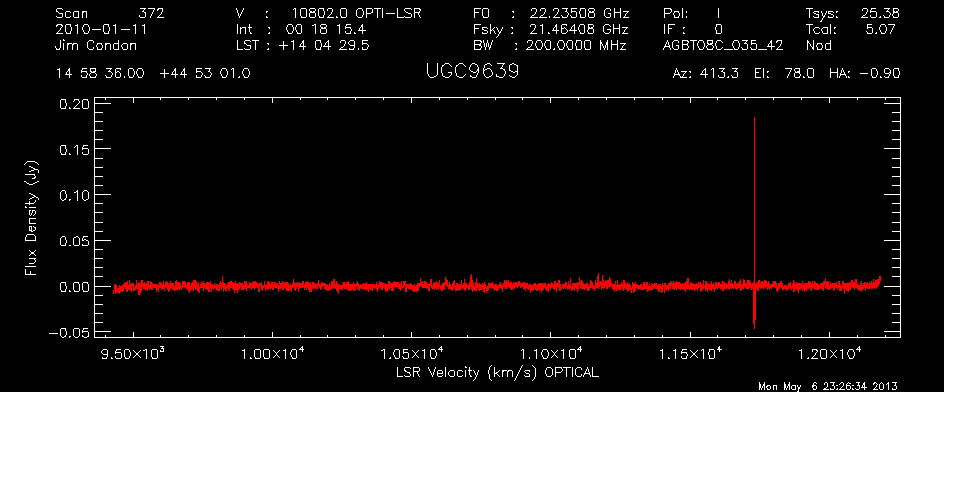Click the Flux Density (Jy) axis label

click(x=31, y=218)
